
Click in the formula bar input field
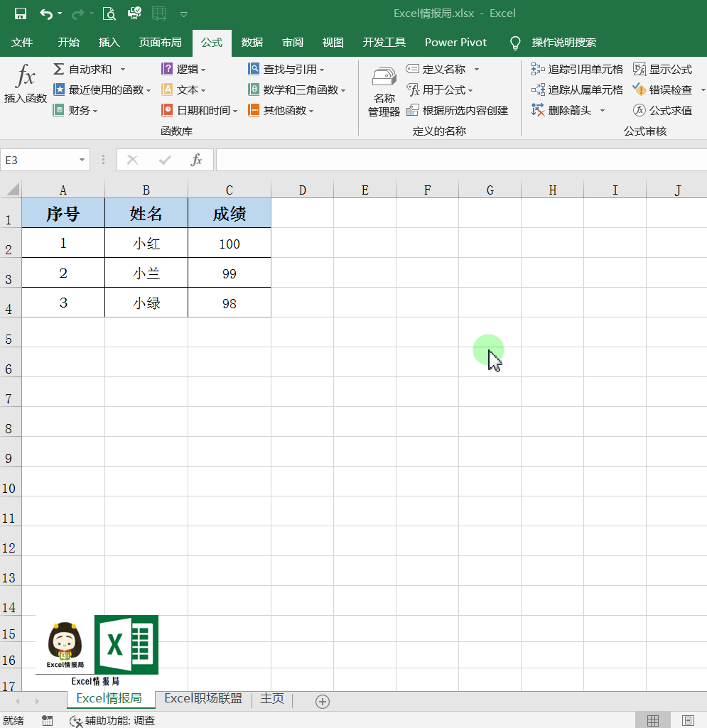click(460, 160)
